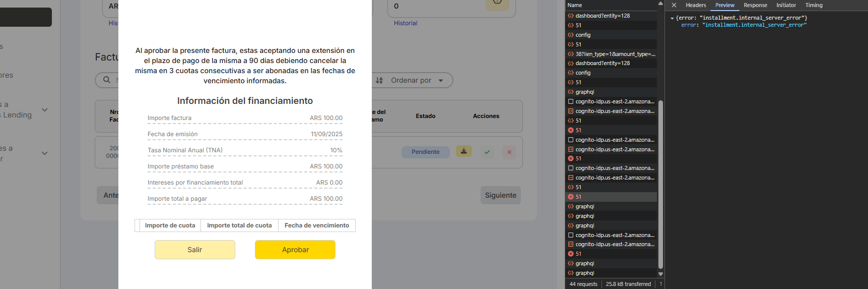Click the green checkmark approve icon
868x289 pixels.
point(487,152)
